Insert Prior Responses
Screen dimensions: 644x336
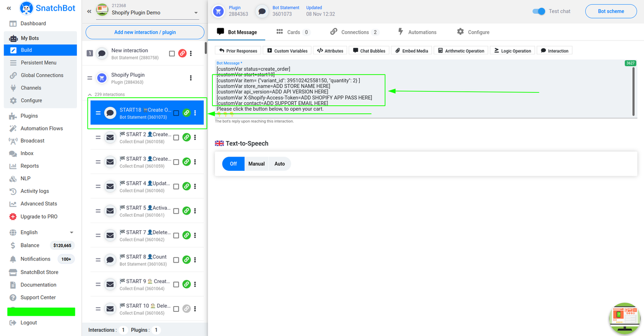click(238, 51)
